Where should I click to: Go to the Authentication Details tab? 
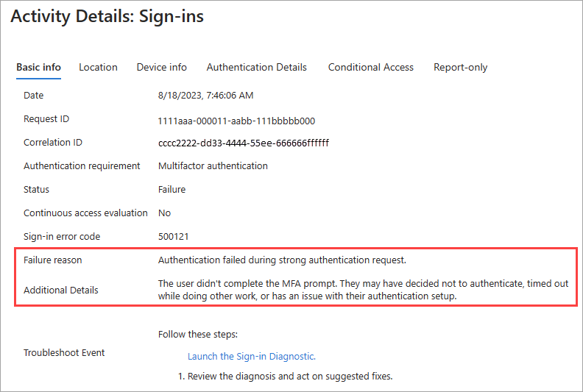pyautogui.click(x=256, y=67)
